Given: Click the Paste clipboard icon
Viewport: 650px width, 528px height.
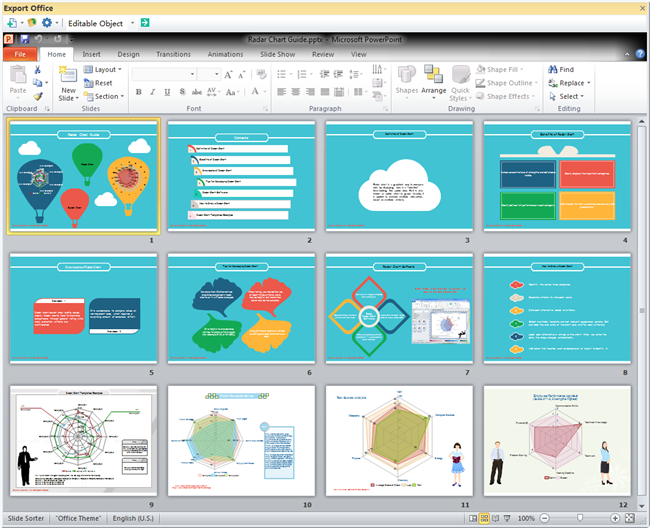Looking at the screenshot, I should point(18,75).
